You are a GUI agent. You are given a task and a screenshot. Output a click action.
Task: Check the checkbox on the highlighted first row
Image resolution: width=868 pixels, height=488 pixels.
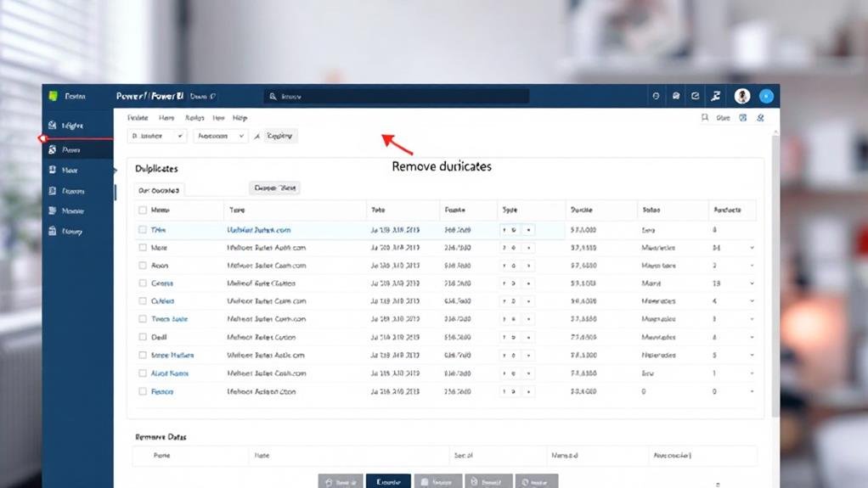[143, 230]
